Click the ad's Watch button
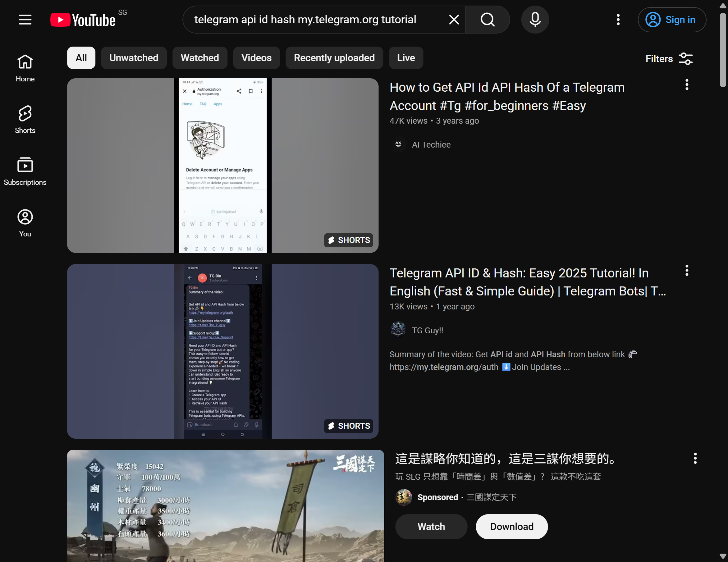728x562 pixels. point(431,526)
